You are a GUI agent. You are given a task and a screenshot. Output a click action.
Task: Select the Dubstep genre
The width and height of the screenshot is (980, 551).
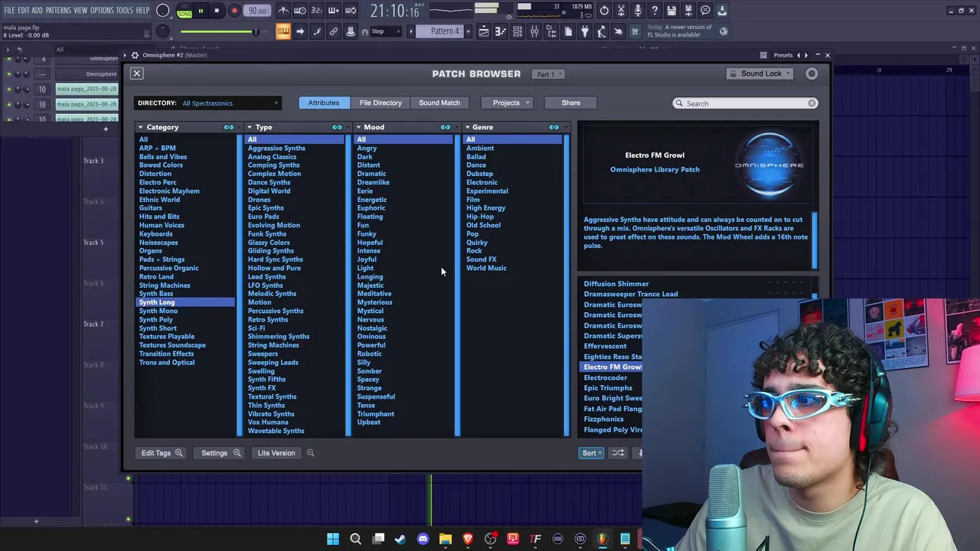480,174
